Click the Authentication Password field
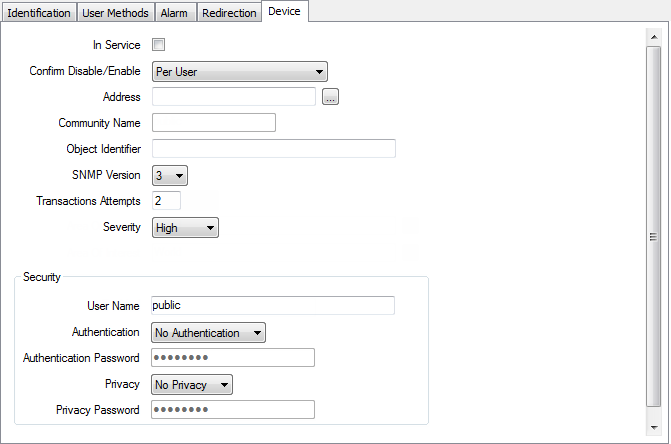671x444 pixels. [x=233, y=358]
